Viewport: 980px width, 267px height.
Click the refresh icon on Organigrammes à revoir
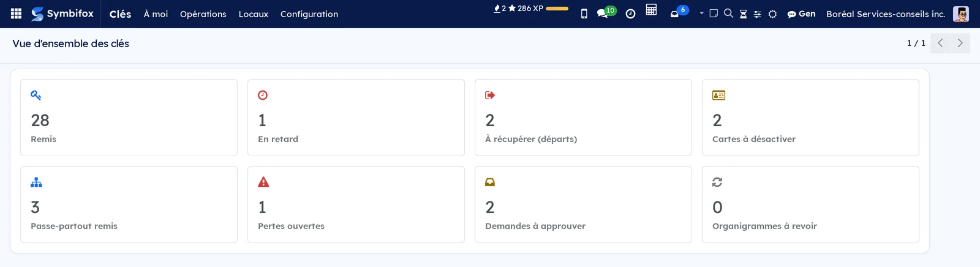pos(717,182)
